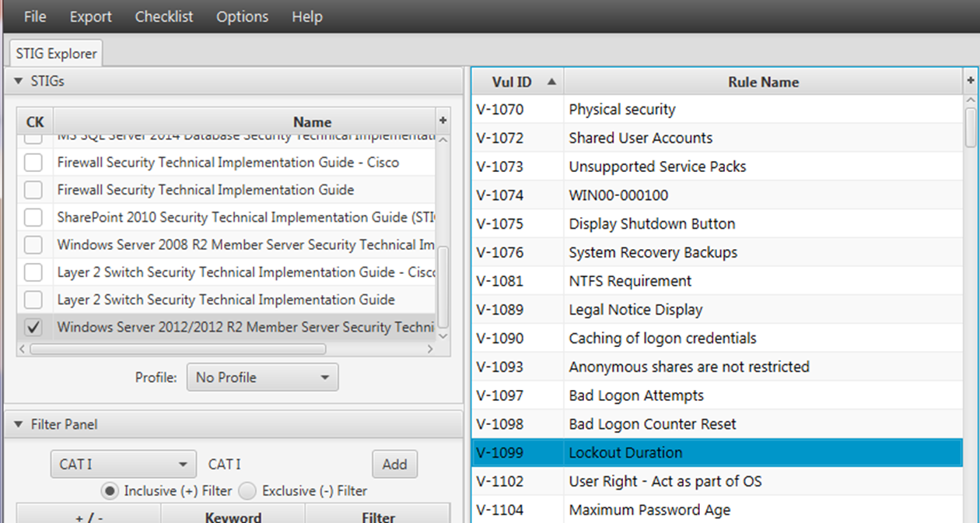Collapse the STIGs panel triangle
Image resolution: width=980 pixels, height=523 pixels.
(x=19, y=81)
